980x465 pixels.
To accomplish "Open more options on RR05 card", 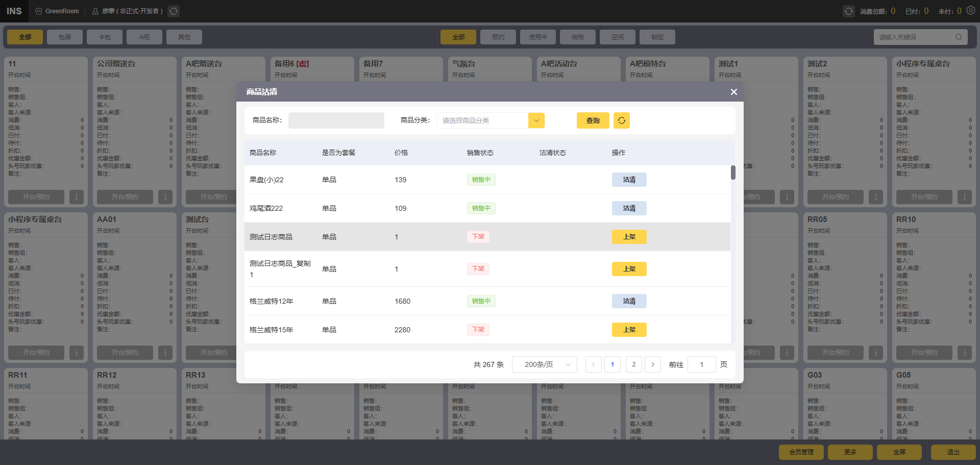I will coord(875,353).
